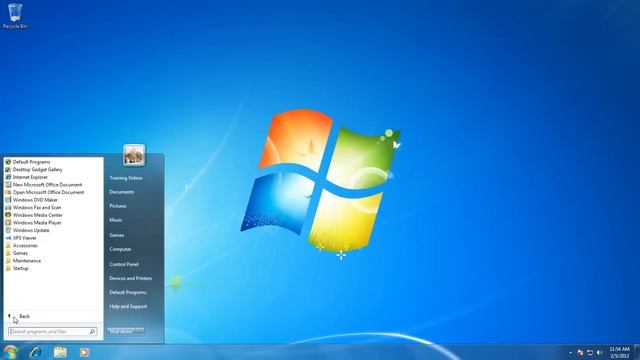Screen dimensions: 640x360
Task: Click the user account picture
Action: pyautogui.click(x=134, y=155)
